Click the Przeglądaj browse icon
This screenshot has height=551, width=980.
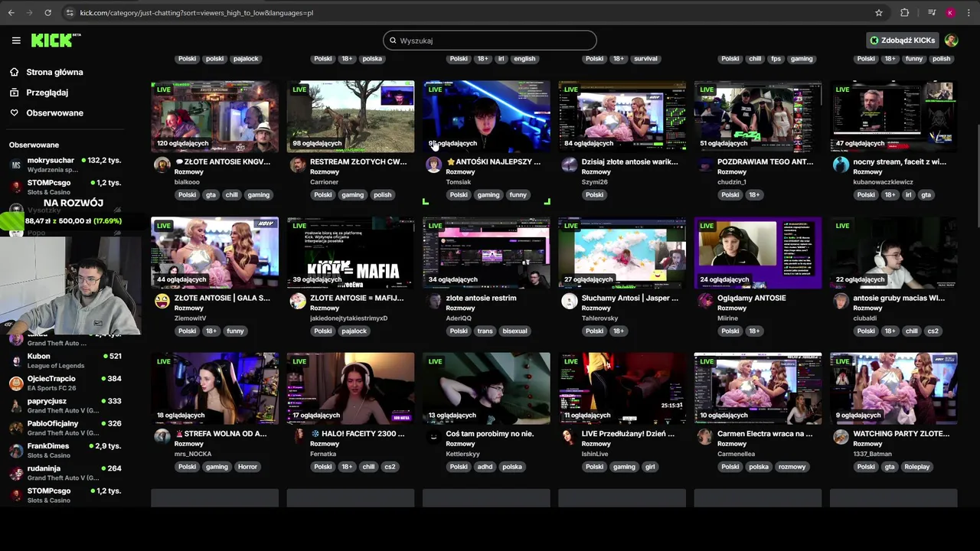tap(15, 93)
